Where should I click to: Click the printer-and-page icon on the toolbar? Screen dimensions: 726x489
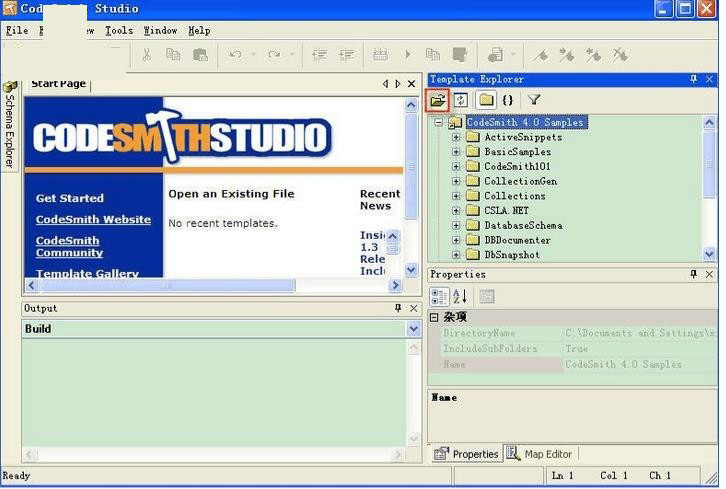pos(495,55)
